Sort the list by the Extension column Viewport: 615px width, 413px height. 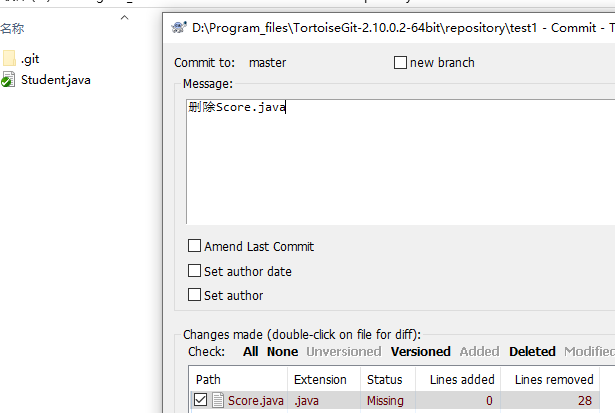coord(324,379)
